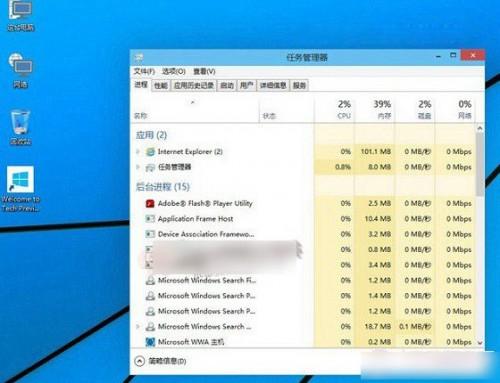Switch to the 进程 tab

tap(141, 85)
